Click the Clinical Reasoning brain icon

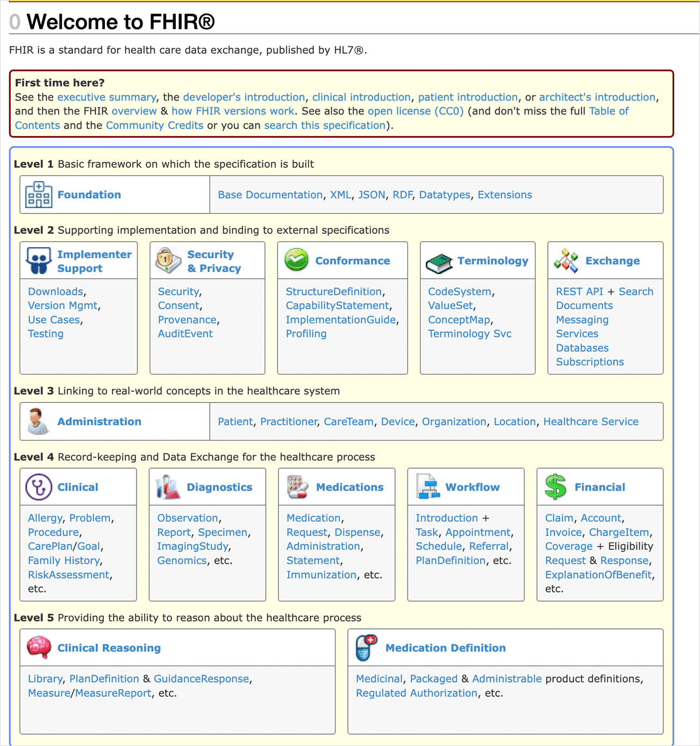39,648
